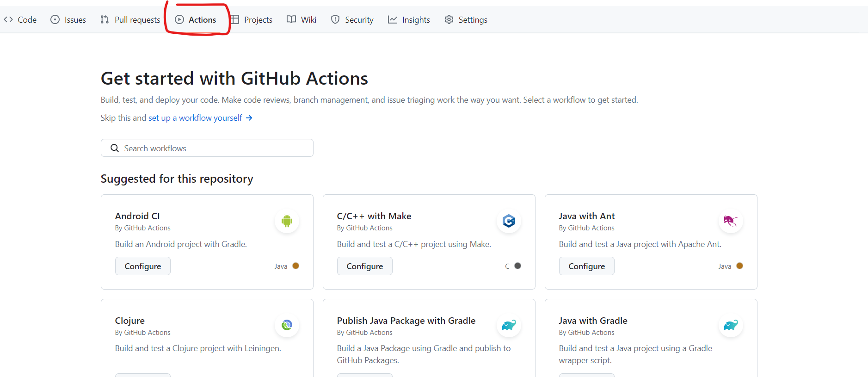This screenshot has width=868, height=377.
Task: Configure the Java with Ant workflow
Action: point(587,266)
